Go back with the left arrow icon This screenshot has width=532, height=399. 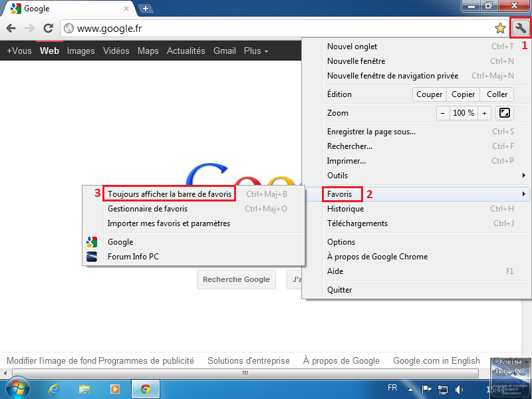pos(11,29)
